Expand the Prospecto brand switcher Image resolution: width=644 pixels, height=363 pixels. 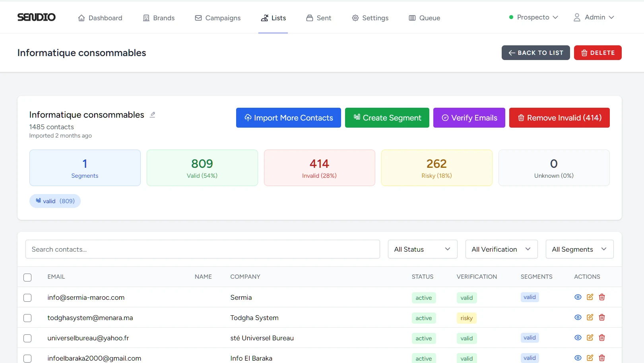[533, 17]
